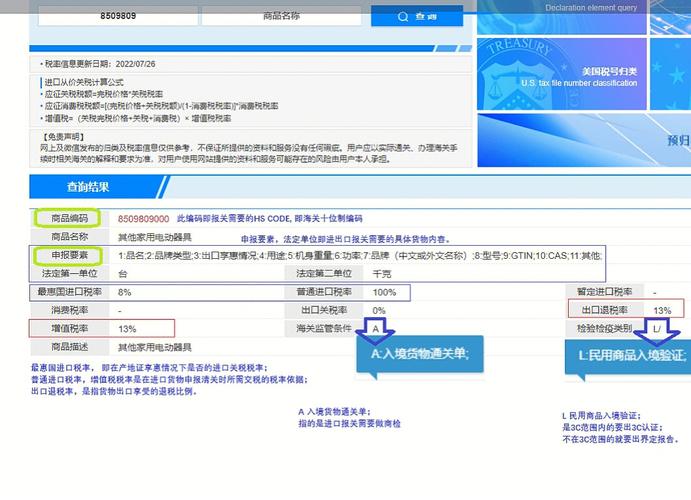Viewport: 691px width, 500px height.
Task: Click the 其他家用电动器具 value in 商品名称 row
Action: [155, 237]
